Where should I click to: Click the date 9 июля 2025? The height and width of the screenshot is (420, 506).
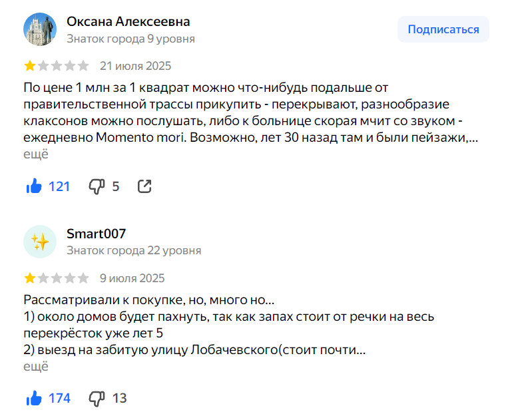[132, 278]
